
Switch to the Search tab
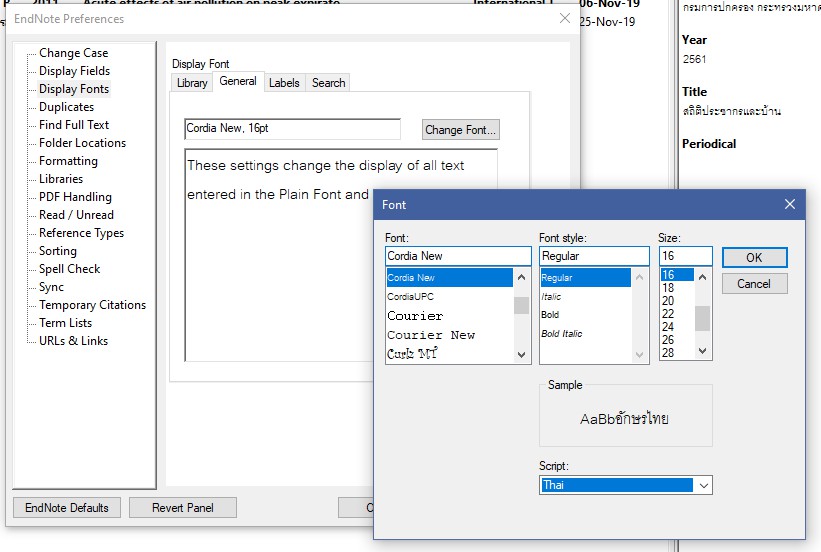328,83
